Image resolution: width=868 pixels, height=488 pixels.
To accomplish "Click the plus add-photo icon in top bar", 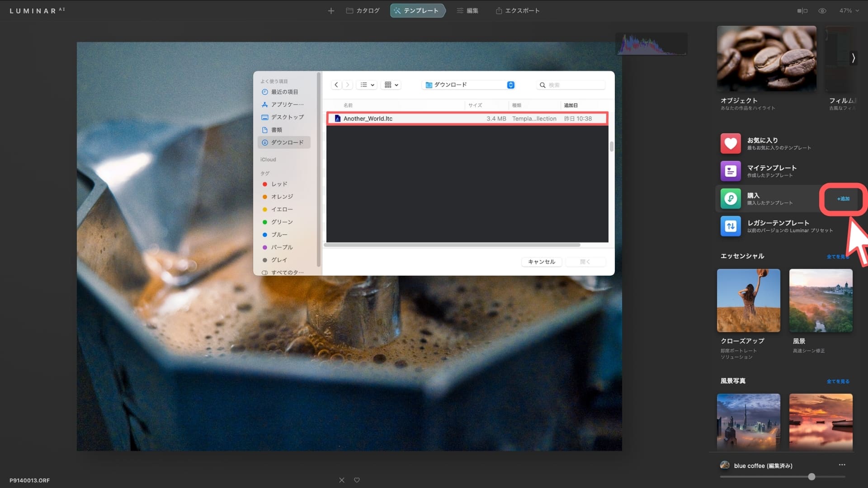I will 331,10.
